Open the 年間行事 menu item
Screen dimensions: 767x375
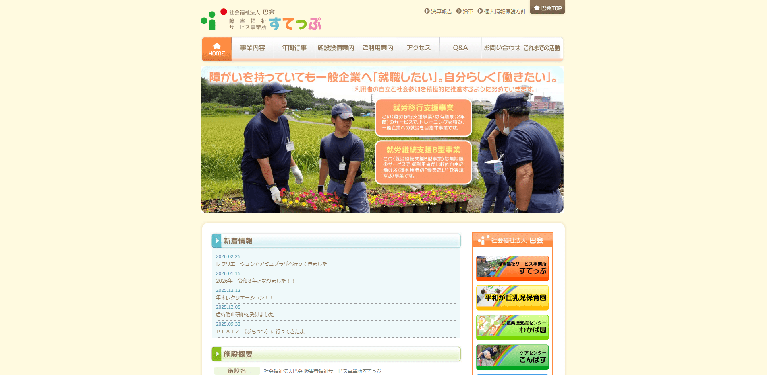293,48
